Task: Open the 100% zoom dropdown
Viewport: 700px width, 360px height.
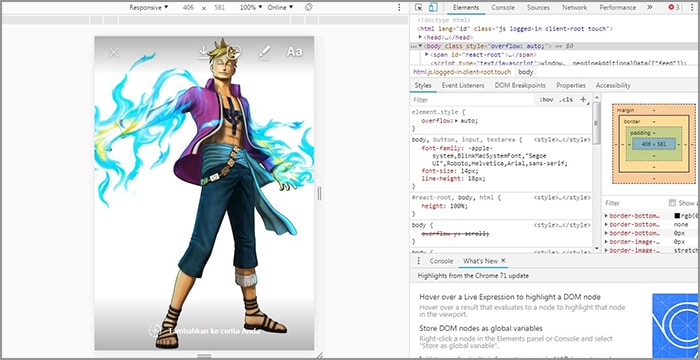Action: tap(251, 8)
